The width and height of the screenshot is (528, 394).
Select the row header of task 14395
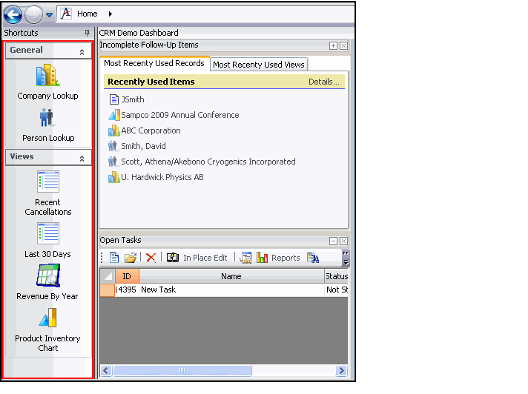point(107,290)
